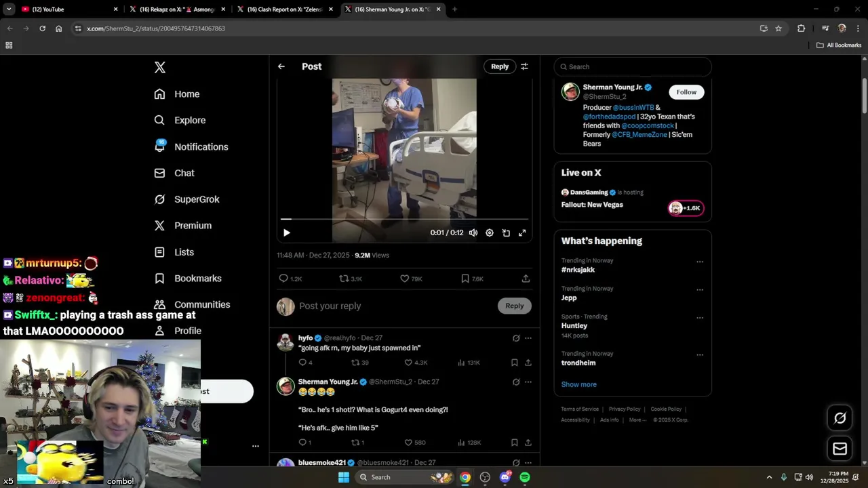Like Sherman Young Jr.'s reply showing 580

(x=415, y=443)
